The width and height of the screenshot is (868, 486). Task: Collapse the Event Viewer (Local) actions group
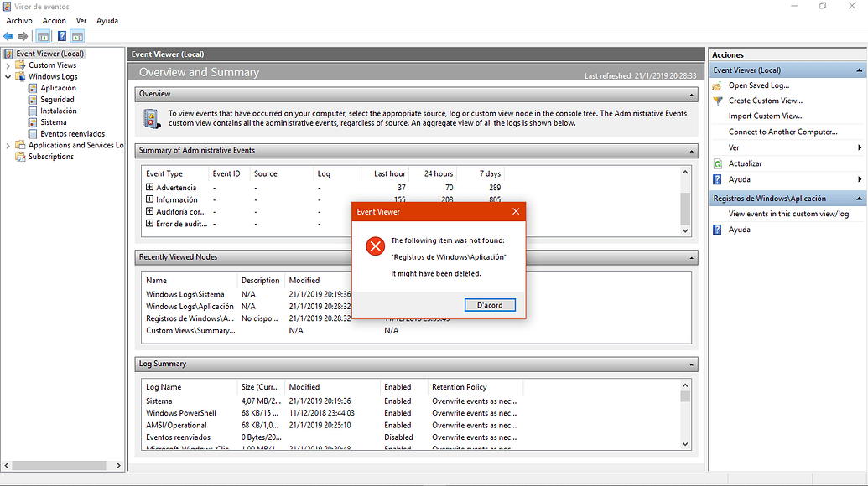859,70
